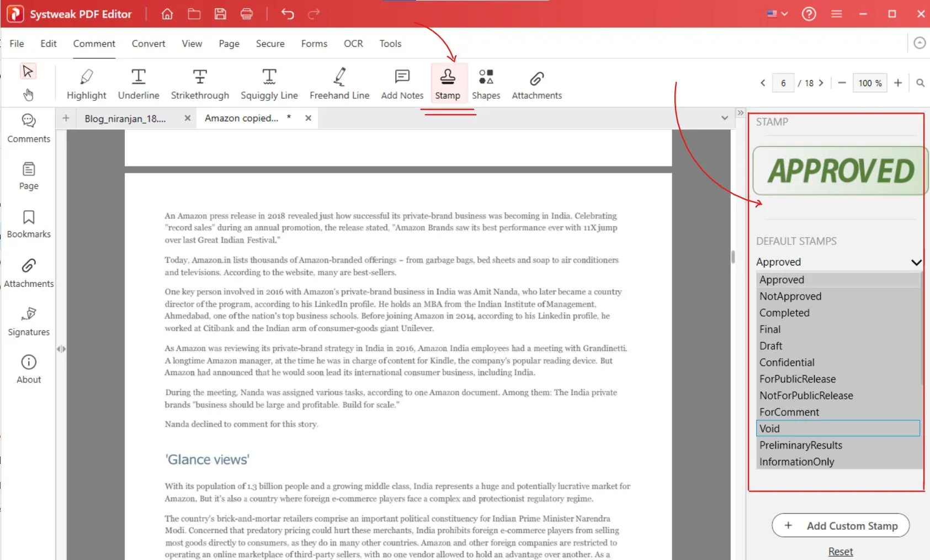Click the zoom in plus button
Image resolution: width=930 pixels, height=560 pixels.
tap(898, 83)
